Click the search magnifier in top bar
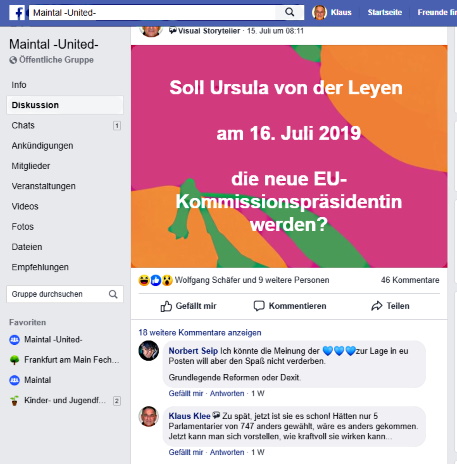Screen dimensions: 457x464 [290, 12]
